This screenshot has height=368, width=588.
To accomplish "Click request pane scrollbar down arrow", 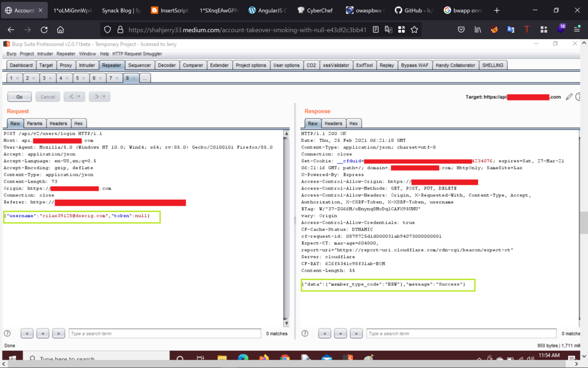I will [x=287, y=323].
